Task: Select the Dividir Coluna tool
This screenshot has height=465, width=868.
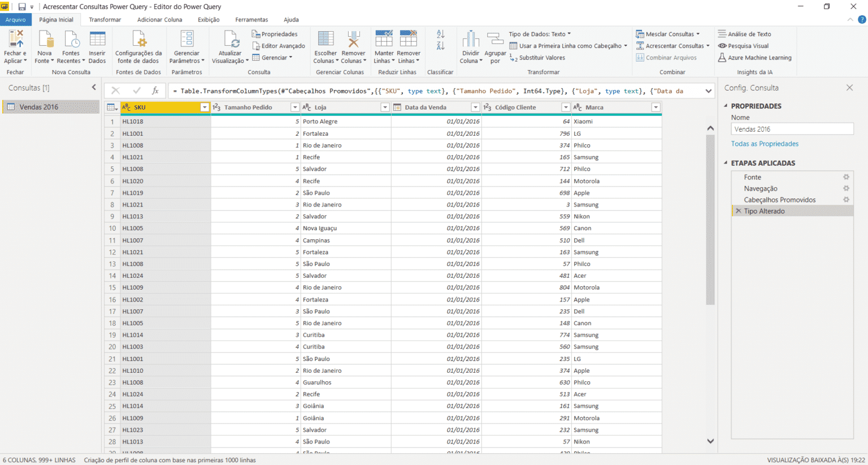Action: pos(470,48)
